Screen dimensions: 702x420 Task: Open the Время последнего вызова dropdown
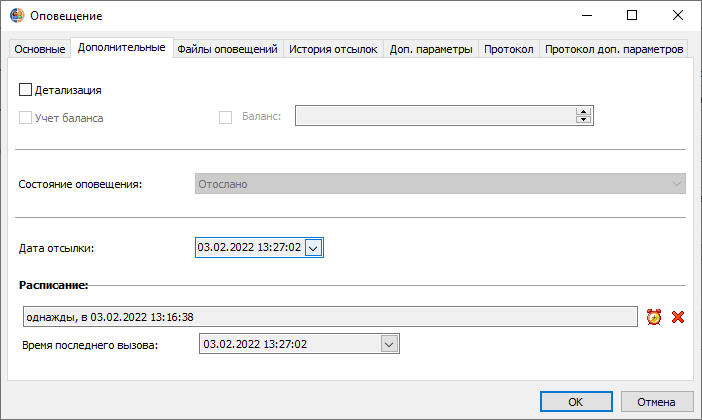(389, 344)
